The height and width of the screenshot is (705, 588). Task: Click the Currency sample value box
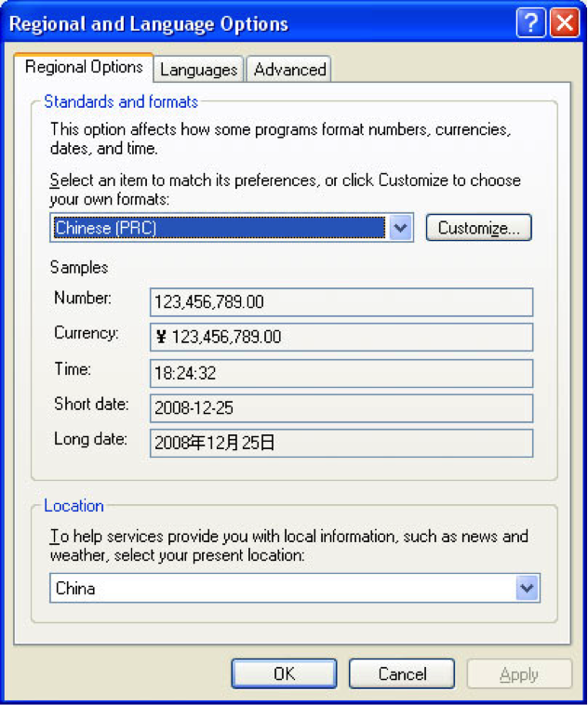pyautogui.click(x=341, y=337)
